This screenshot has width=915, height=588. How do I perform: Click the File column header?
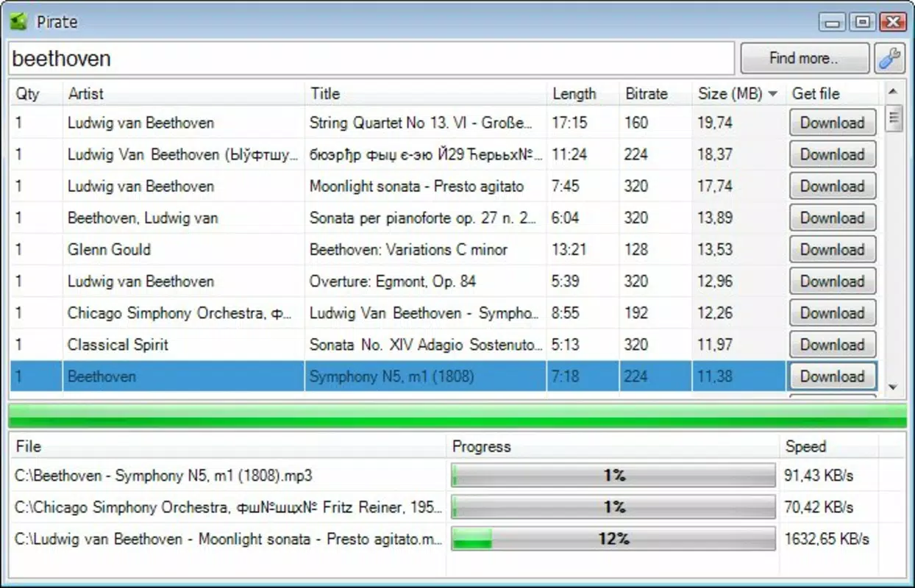228,446
